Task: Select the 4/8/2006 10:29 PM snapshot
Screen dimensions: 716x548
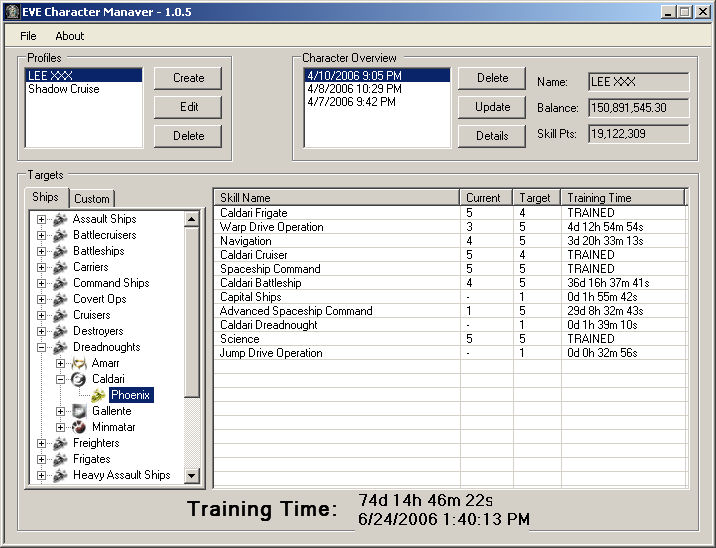Action: point(377,89)
